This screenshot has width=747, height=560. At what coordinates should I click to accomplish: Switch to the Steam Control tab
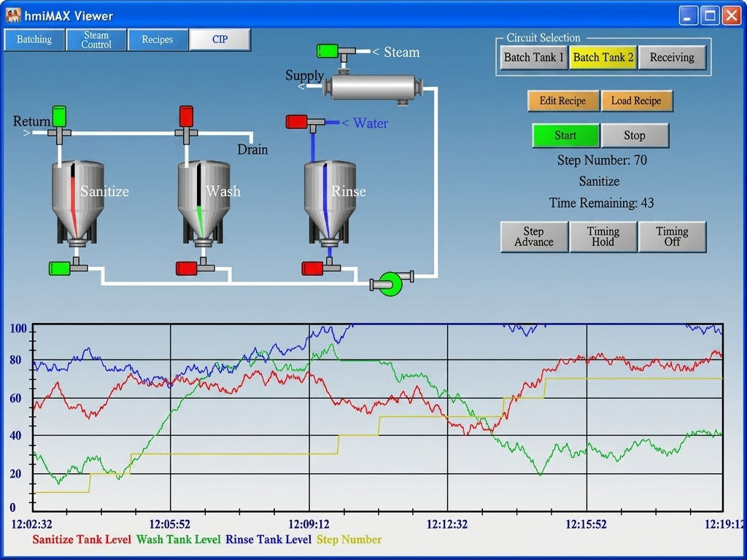(96, 39)
